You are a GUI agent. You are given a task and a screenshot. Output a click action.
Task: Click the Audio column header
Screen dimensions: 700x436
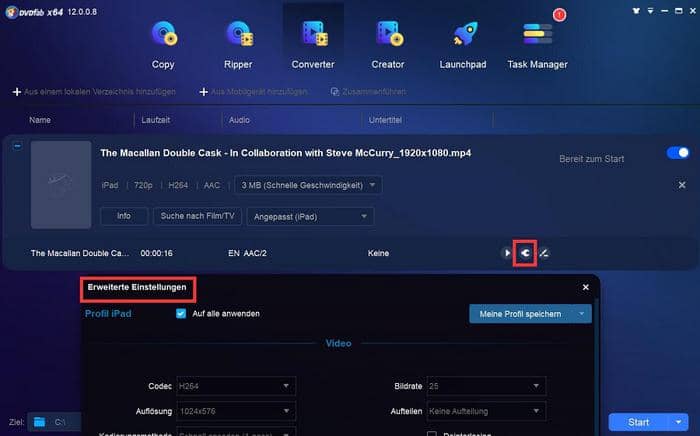tap(239, 120)
